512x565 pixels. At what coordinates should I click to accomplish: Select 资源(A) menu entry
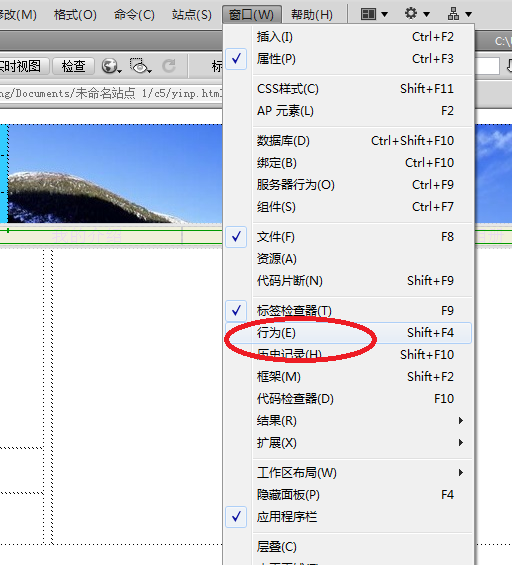tap(348, 259)
